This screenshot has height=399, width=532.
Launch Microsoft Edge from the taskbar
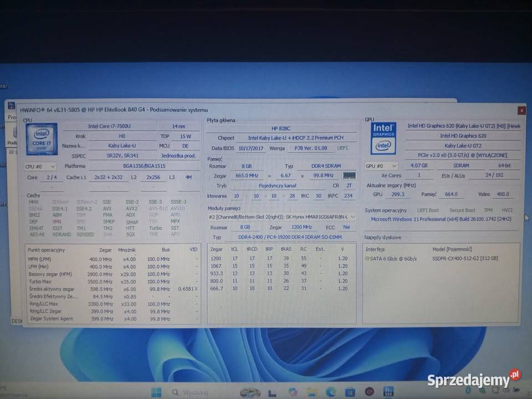[x=331, y=392]
